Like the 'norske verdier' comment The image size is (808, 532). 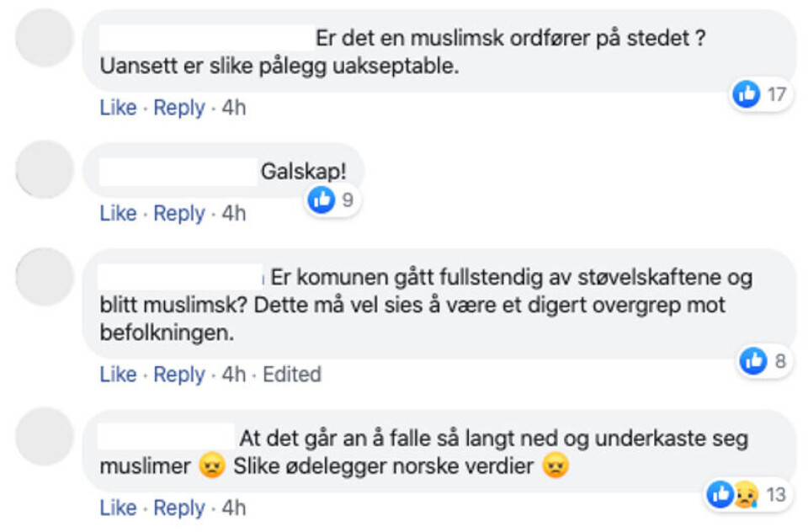click(118, 508)
